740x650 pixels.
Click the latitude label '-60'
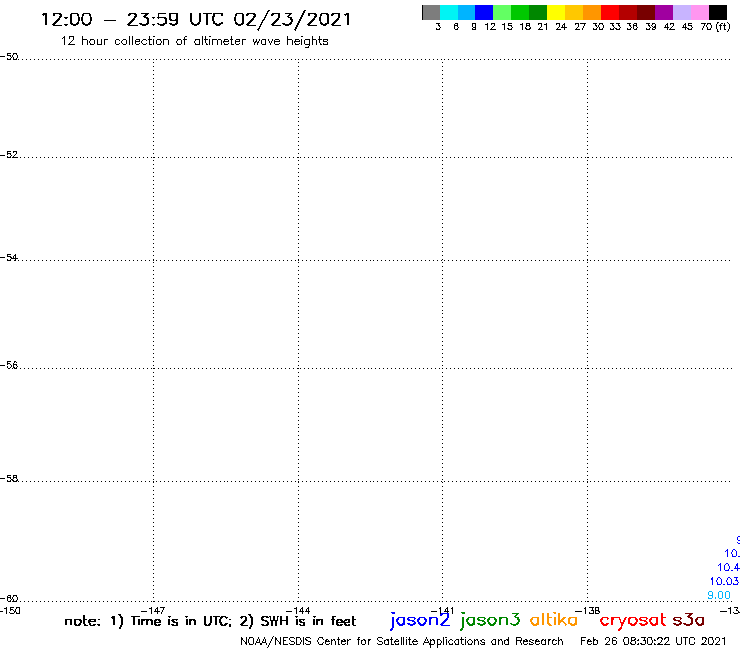(9, 599)
